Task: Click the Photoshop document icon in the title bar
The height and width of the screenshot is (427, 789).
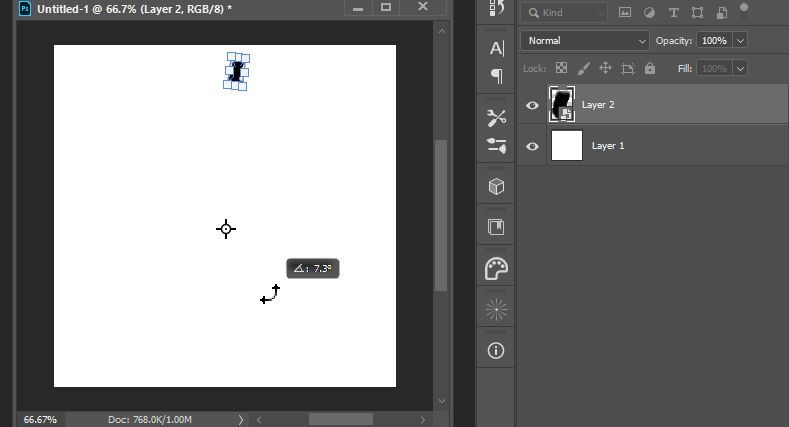Action: 25,9
